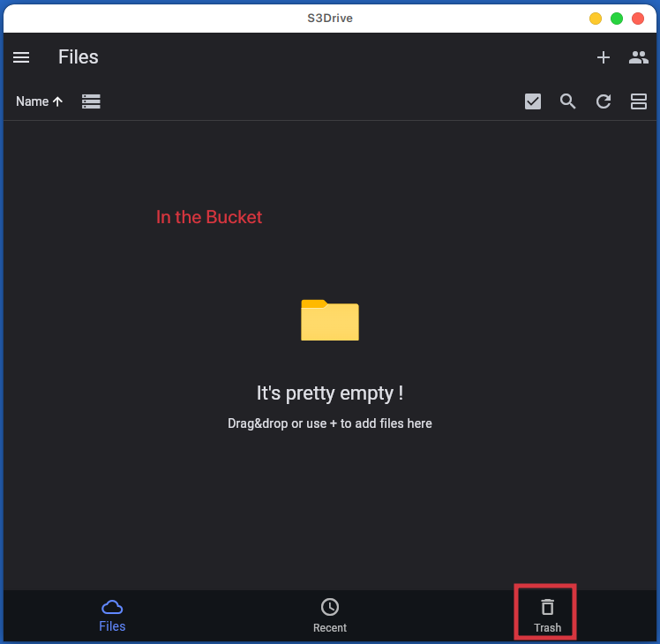660x644 pixels.
Task: Open the people sharing icon
Action: click(638, 57)
